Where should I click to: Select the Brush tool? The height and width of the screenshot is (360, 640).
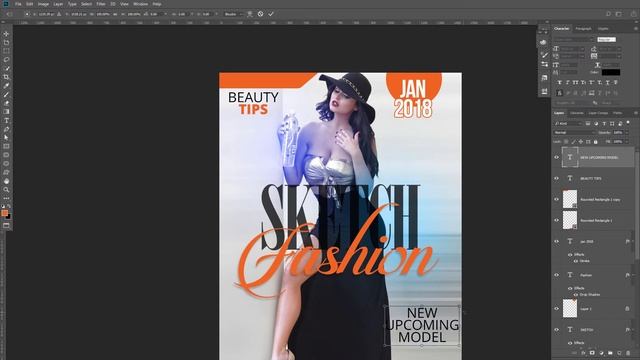pos(6,95)
